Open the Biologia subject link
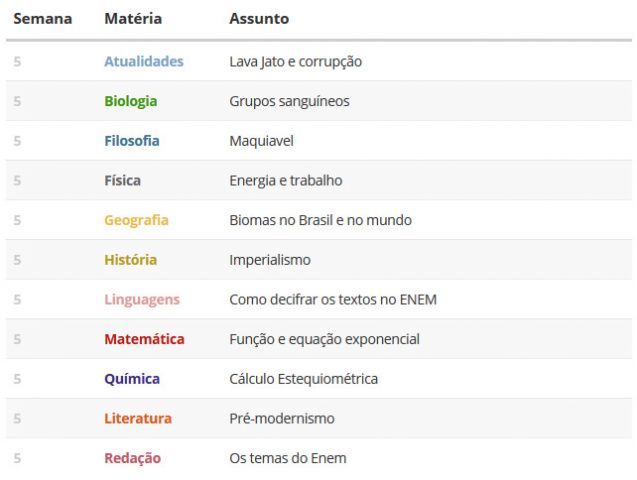 [x=130, y=101]
